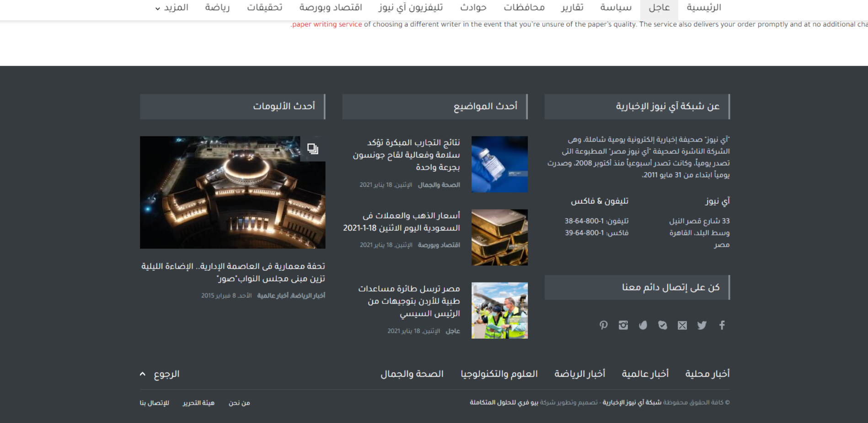Select اقتصاد وبورصة in the top menu
The height and width of the screenshot is (423, 868).
[331, 8]
